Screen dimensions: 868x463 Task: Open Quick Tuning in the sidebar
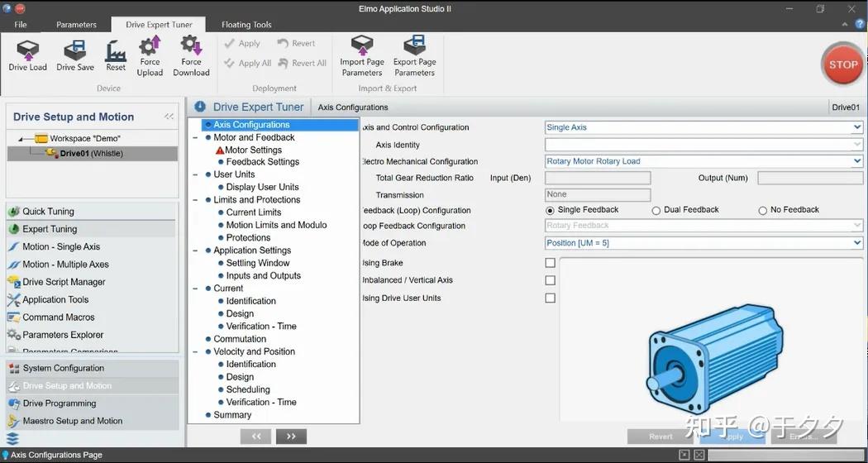tap(48, 212)
